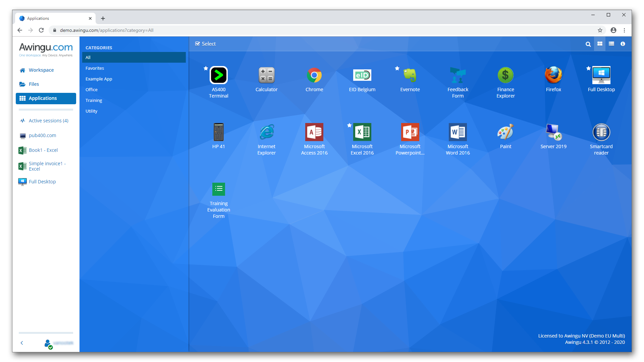The width and height of the screenshot is (644, 362).
Task: Open the application search field
Action: 588,44
